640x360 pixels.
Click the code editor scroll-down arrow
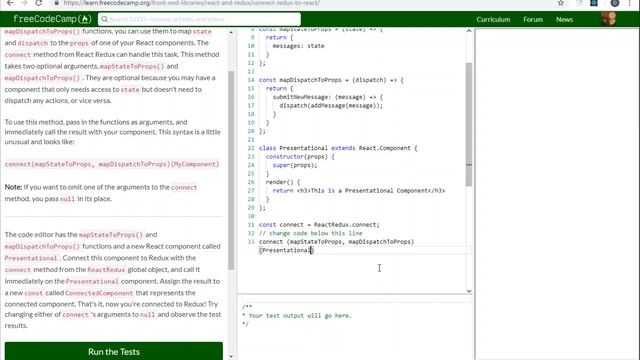click(469, 291)
